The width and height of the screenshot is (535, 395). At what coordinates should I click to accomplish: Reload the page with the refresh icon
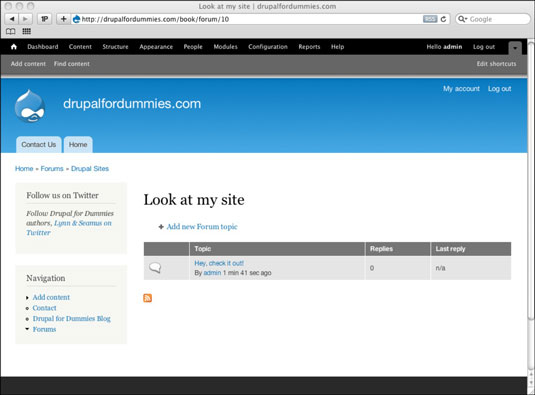pyautogui.click(x=443, y=19)
